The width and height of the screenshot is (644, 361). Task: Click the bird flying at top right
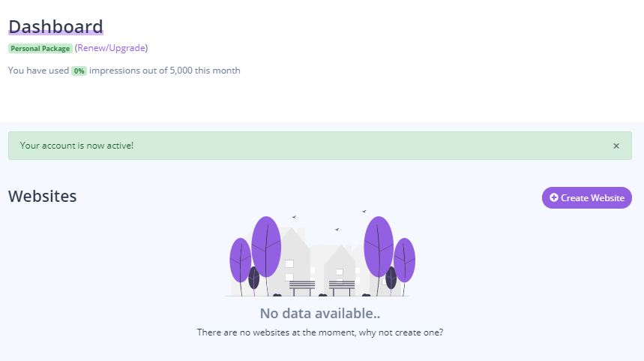point(364,212)
